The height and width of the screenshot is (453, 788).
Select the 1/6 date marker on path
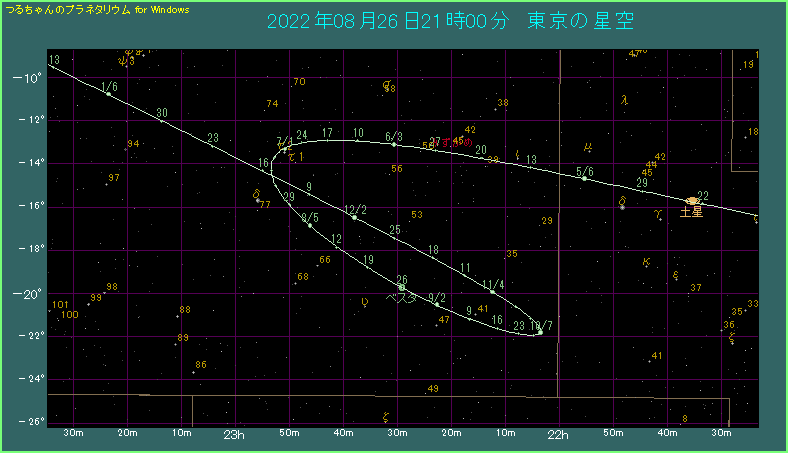coord(108,94)
